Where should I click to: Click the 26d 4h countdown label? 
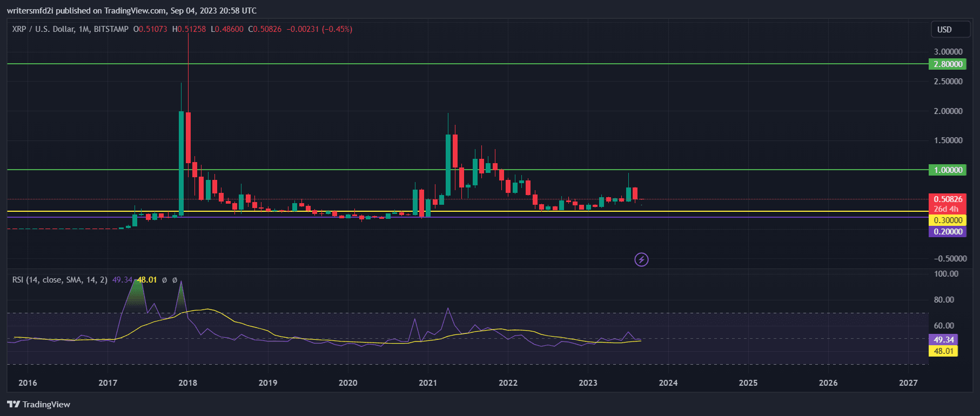(947, 209)
